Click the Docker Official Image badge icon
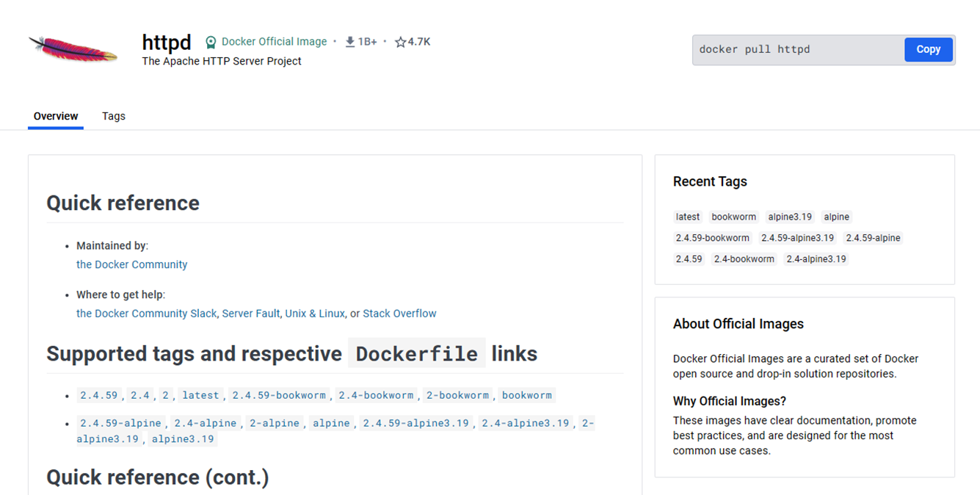This screenshot has height=495, width=980. 211,41
